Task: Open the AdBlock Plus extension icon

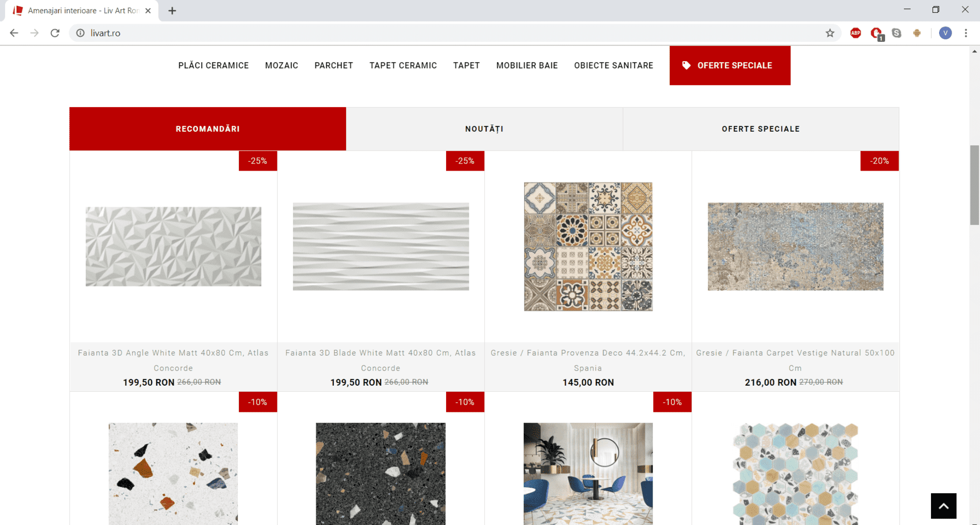Action: click(855, 33)
